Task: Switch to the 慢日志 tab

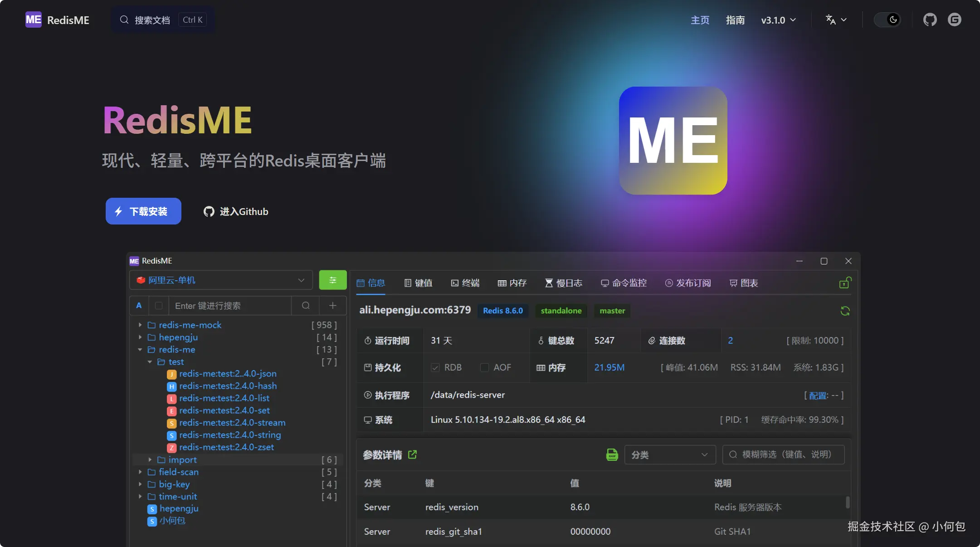Action: click(564, 283)
